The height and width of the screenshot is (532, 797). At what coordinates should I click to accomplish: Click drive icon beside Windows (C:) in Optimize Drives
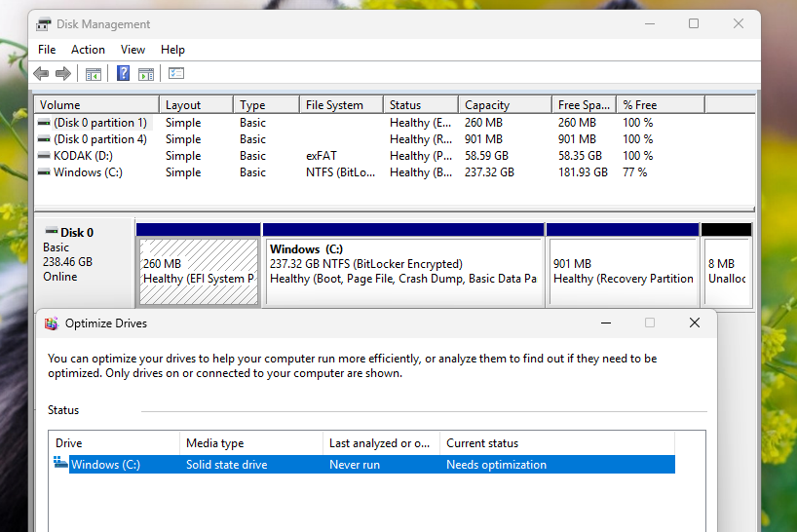60,463
